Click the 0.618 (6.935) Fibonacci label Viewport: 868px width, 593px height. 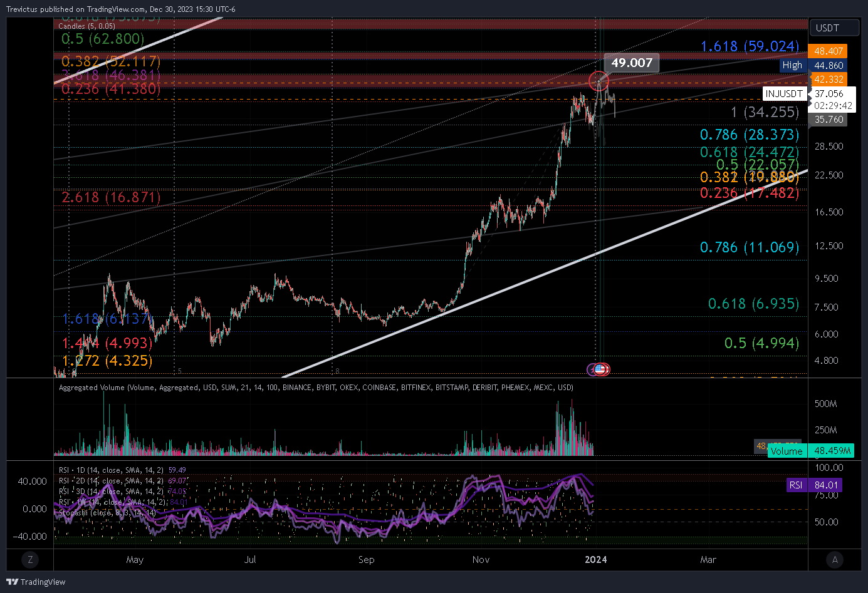(x=753, y=304)
